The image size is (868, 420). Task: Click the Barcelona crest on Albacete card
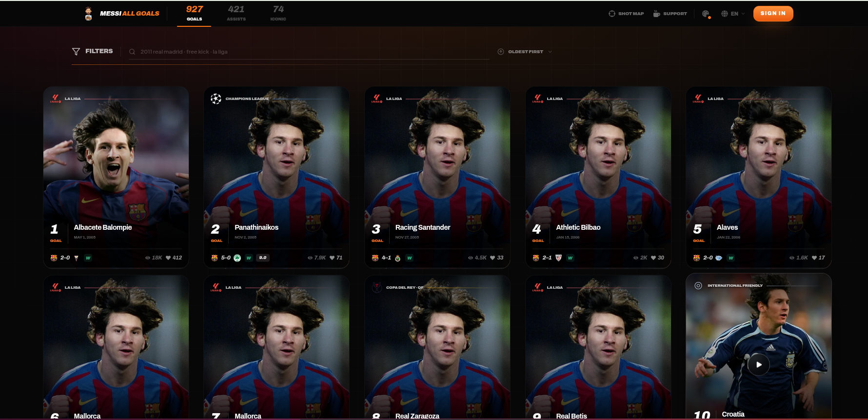(x=54, y=258)
